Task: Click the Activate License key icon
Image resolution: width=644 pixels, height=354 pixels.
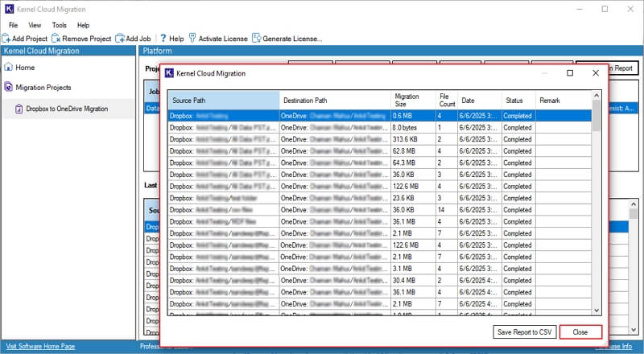Action: [192, 38]
